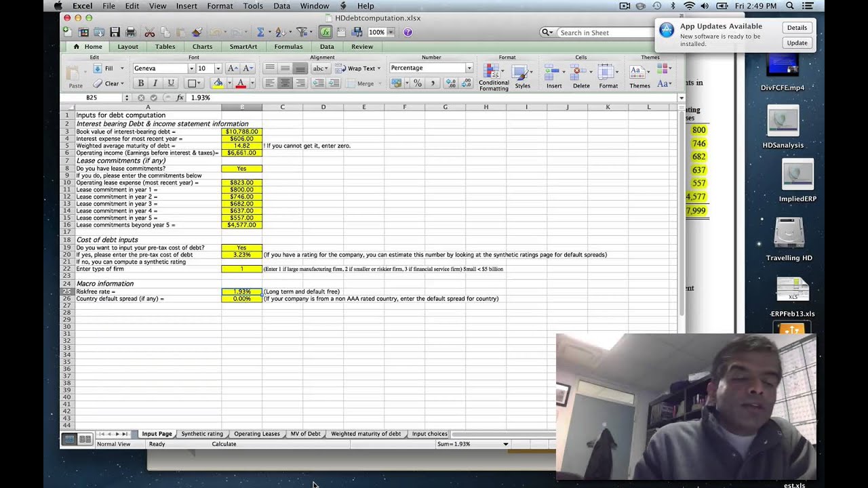Click Details button in App Updates notification
This screenshot has height=488, width=868.
797,28
